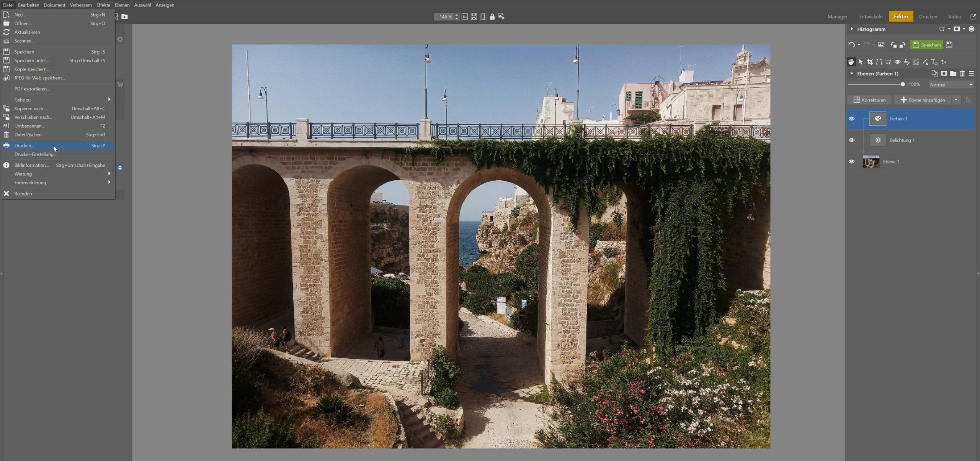
Task: Click the Korrekturen button
Action: (869, 100)
